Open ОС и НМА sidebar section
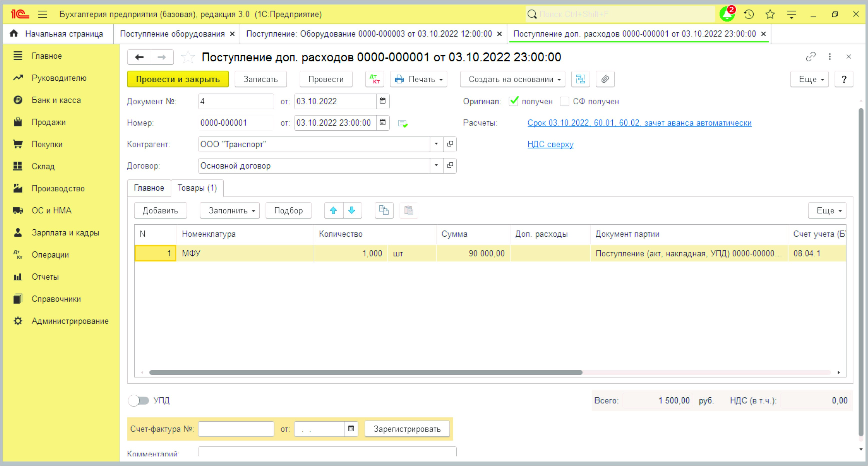Screen dimensions: 868x466 click(51, 210)
